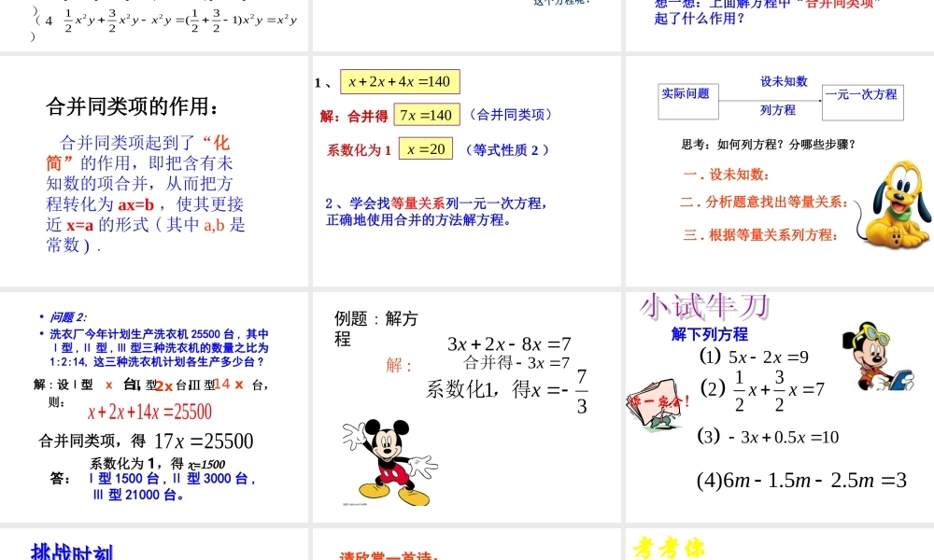Click the line 合并同类项，得 17x=25500
934x560 pixels.
(x=146, y=441)
